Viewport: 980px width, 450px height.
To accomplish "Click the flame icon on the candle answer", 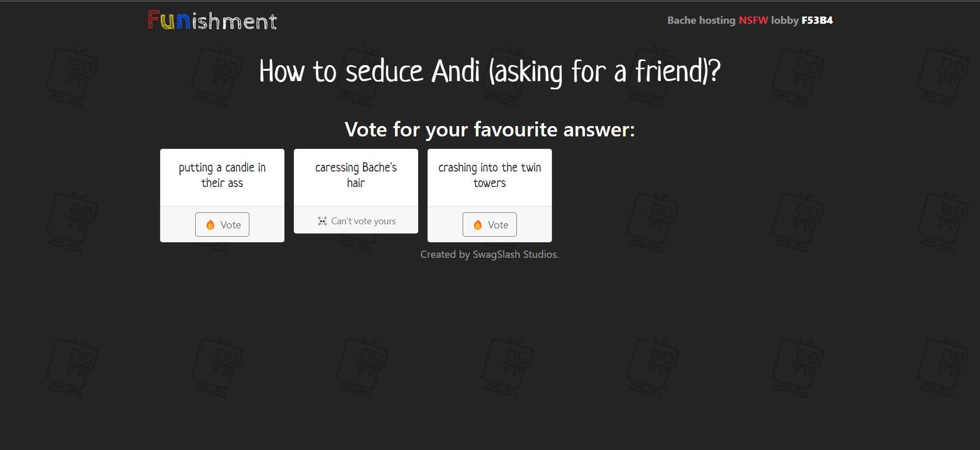I will point(210,225).
